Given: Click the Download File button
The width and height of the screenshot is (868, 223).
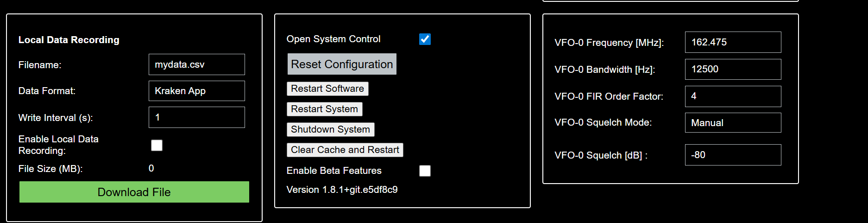Looking at the screenshot, I should point(134,192).
